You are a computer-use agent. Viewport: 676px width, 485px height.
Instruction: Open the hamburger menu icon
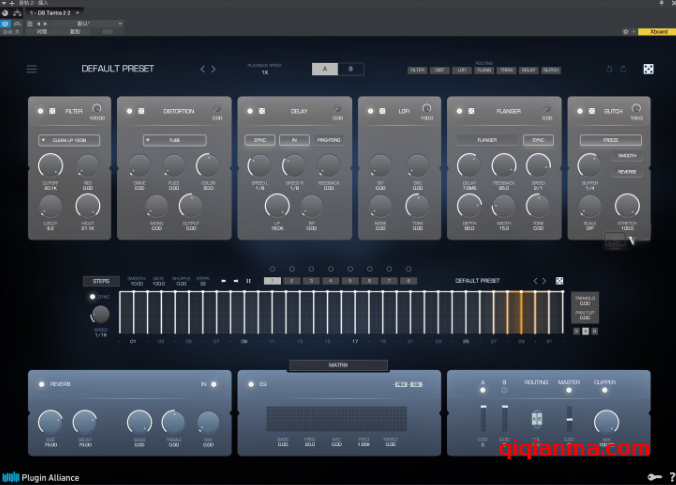[32, 69]
